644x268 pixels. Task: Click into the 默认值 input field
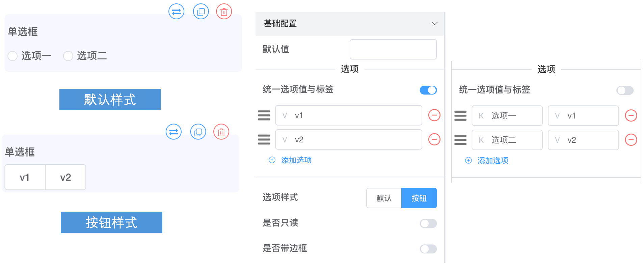tap(393, 49)
